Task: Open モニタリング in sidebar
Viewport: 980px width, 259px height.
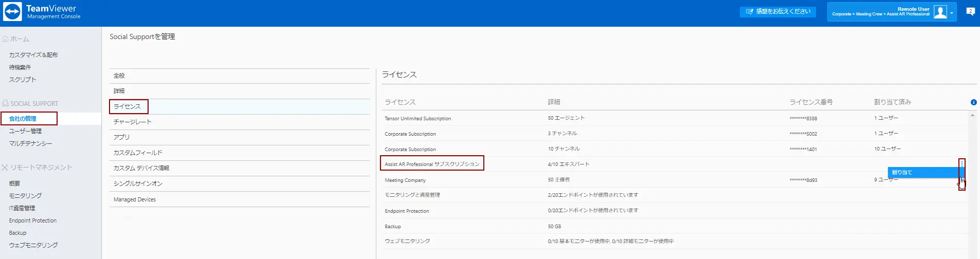Action: pos(25,196)
